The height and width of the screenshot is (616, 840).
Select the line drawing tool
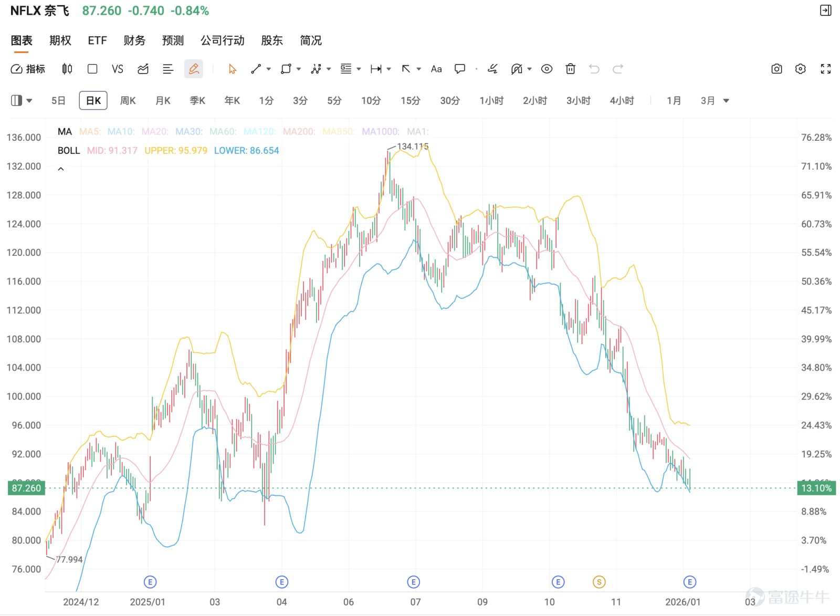click(x=256, y=69)
